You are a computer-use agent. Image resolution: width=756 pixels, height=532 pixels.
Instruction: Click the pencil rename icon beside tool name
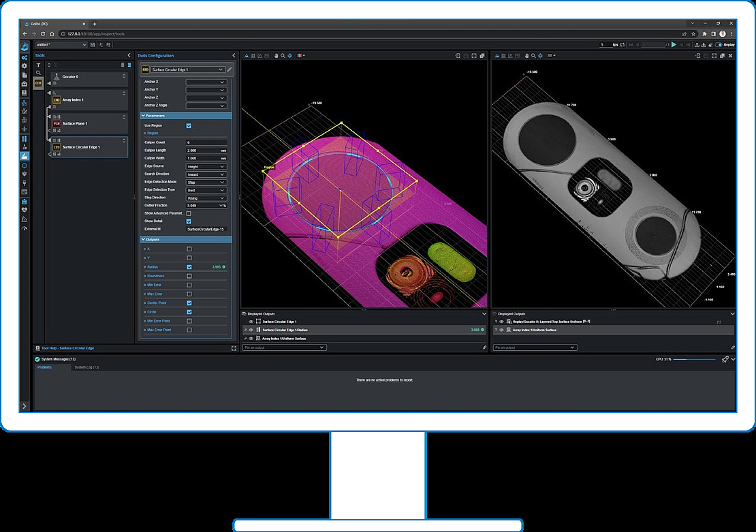pyautogui.click(x=230, y=69)
